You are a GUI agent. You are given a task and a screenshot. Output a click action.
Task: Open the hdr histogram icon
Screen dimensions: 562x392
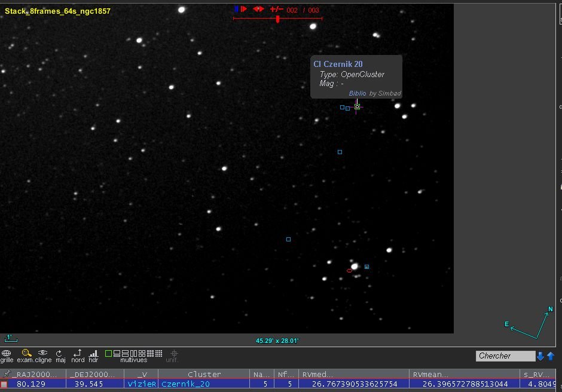(x=93, y=353)
